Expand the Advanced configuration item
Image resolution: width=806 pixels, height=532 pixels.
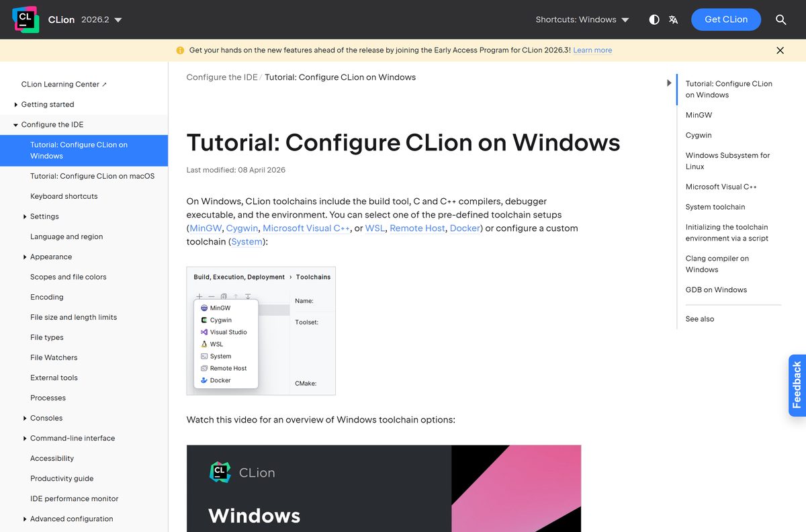point(25,519)
